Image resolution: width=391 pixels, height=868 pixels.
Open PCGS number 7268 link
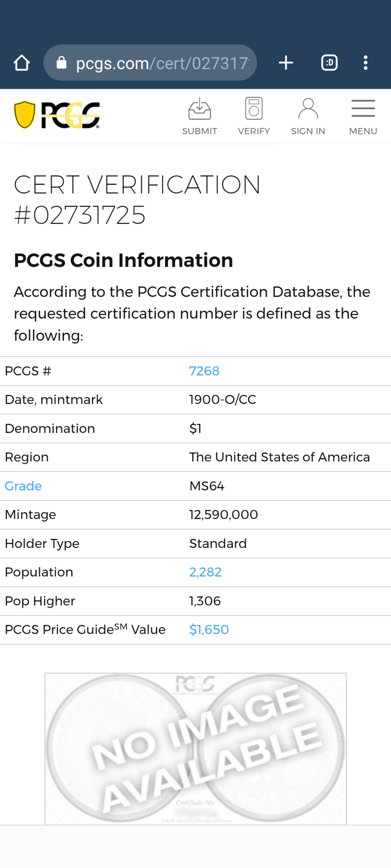tap(204, 371)
